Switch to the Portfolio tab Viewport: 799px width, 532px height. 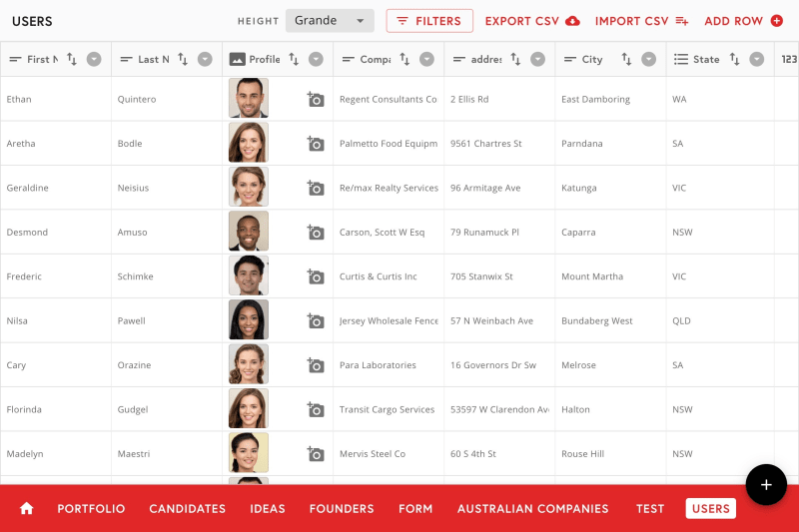(91, 509)
